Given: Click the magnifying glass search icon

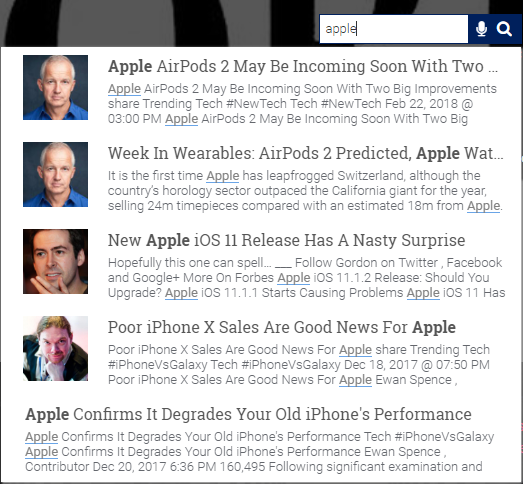Looking at the screenshot, I should (504, 29).
